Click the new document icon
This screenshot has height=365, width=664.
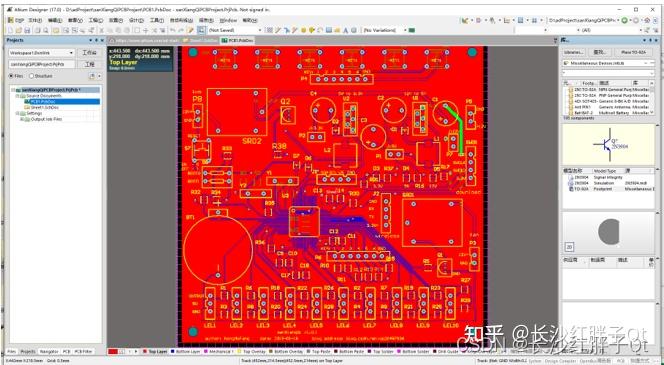[x=10, y=30]
